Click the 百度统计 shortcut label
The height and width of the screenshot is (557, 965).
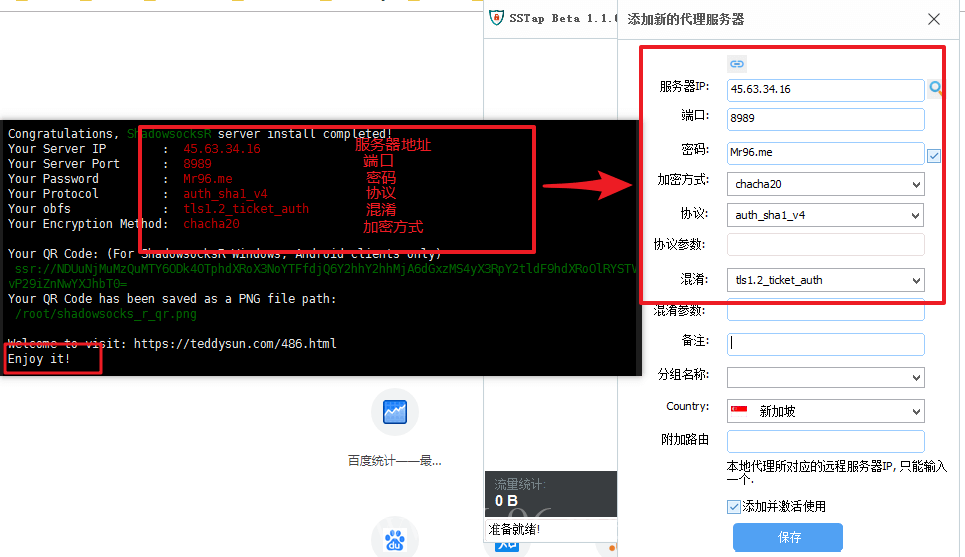coord(394,460)
